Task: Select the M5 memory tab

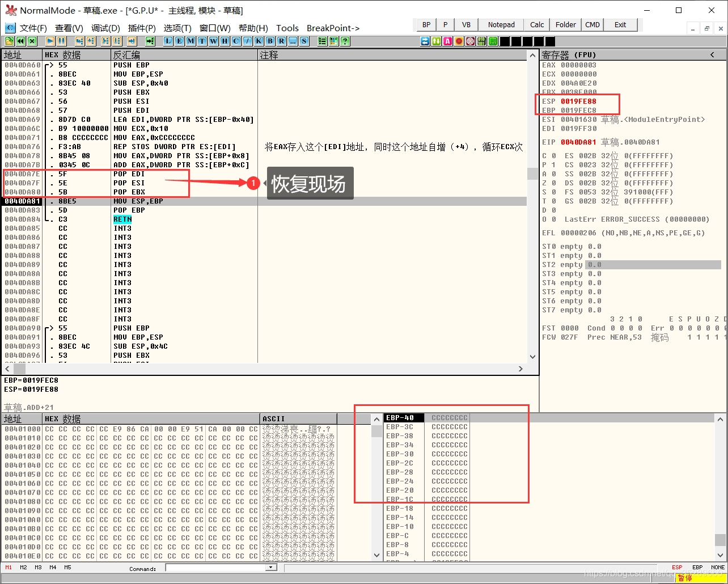Action: pyautogui.click(x=67, y=568)
